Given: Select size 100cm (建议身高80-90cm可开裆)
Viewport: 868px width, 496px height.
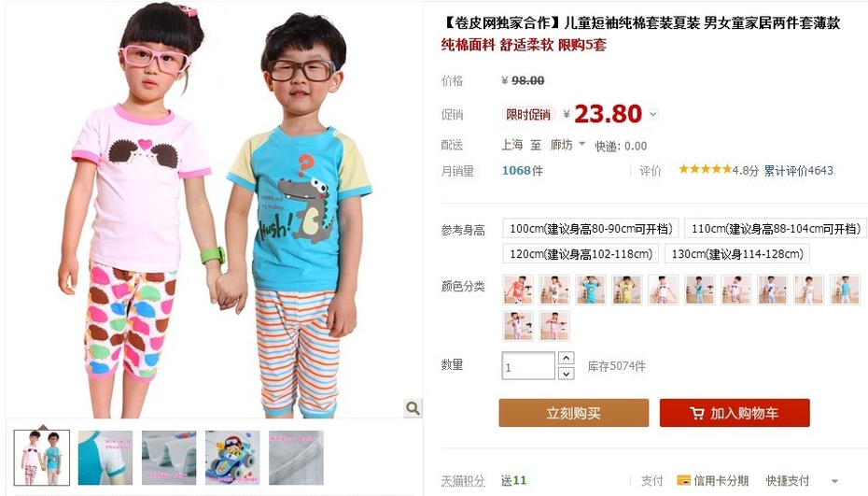Looking at the screenshot, I should click(591, 228).
